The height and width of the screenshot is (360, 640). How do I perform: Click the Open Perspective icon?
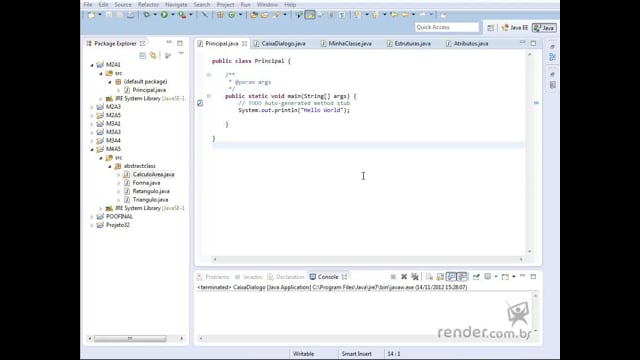click(491, 28)
